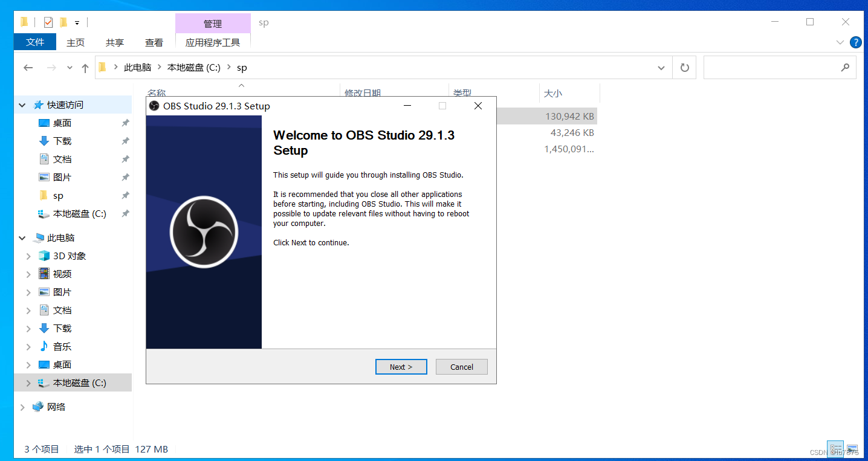Unpin 桌面 via its pin icon

pyautogui.click(x=125, y=123)
